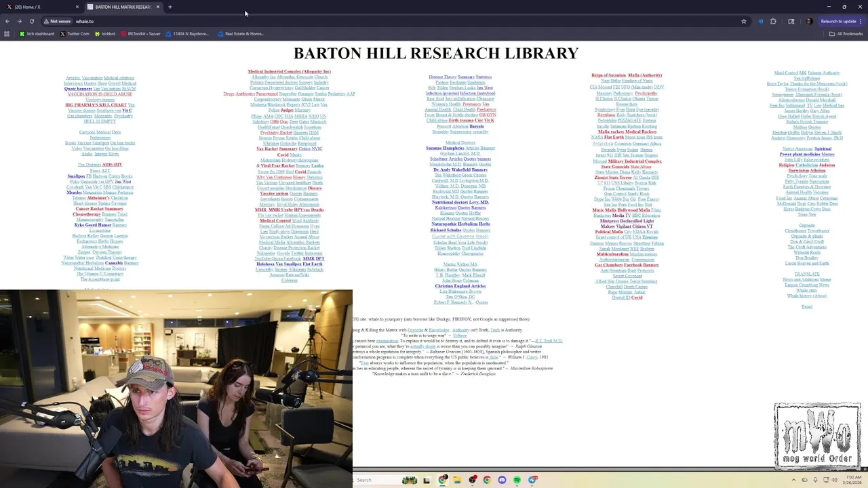Reload the whale.to page

tap(31, 21)
